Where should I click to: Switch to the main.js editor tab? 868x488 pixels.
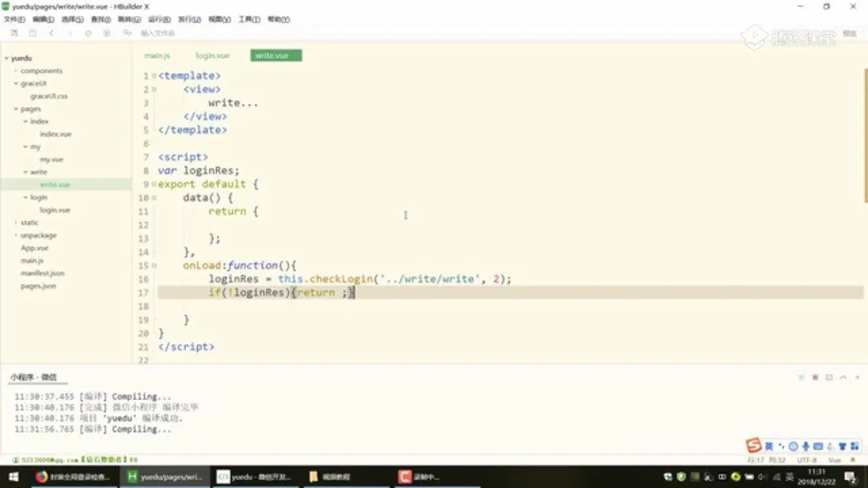(157, 56)
